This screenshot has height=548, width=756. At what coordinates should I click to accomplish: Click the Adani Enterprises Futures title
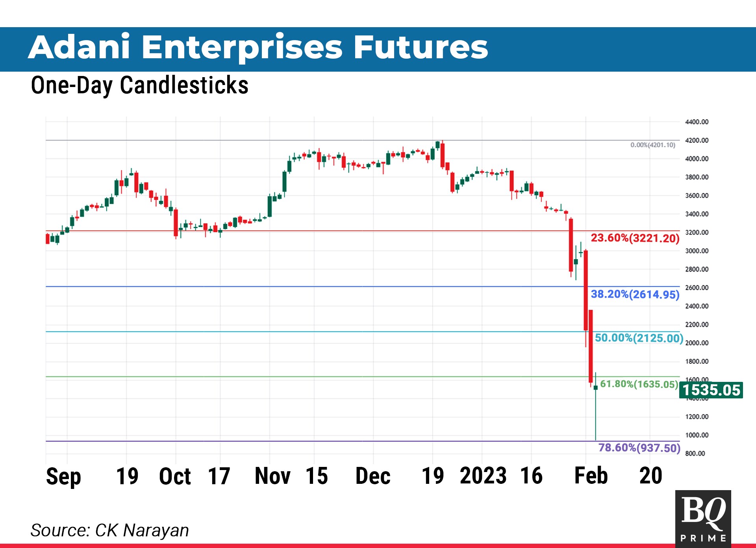tap(258, 48)
